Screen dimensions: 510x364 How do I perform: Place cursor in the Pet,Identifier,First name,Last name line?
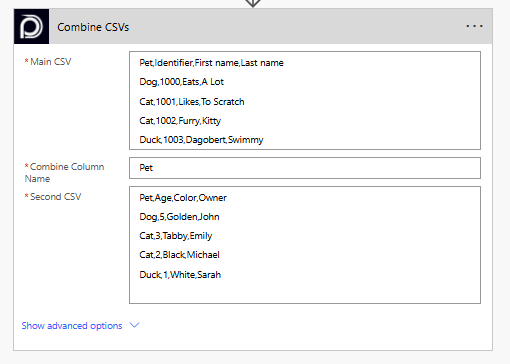211,63
